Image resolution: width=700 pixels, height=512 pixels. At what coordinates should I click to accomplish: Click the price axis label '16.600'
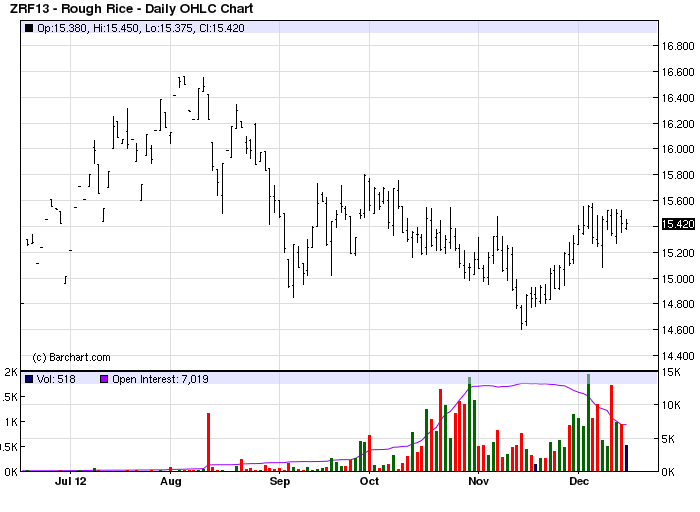coord(678,72)
